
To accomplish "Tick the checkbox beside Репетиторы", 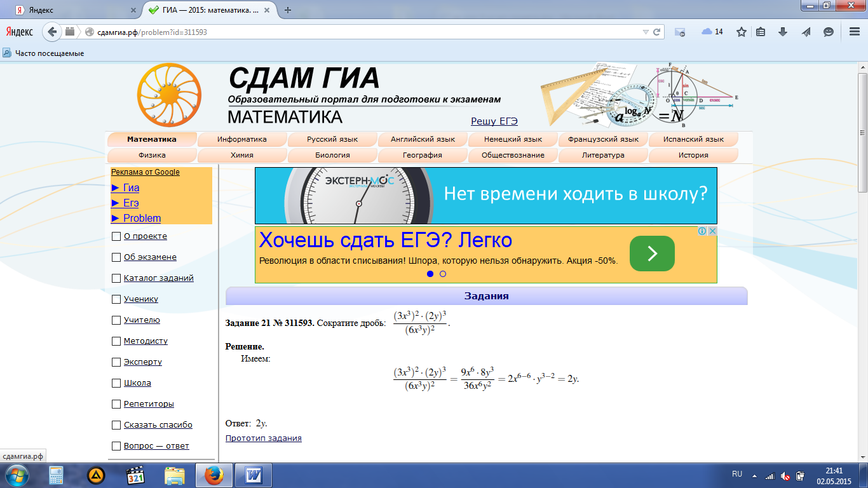I will tap(116, 404).
